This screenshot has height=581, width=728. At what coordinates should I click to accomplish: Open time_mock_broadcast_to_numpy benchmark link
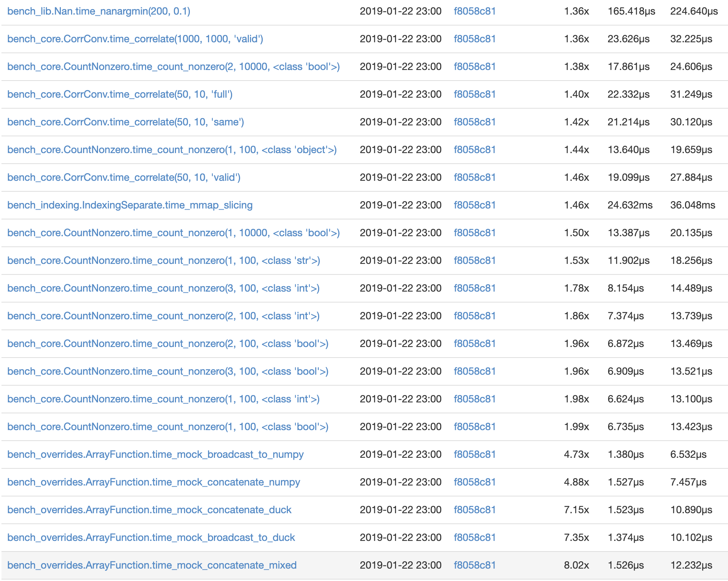155,455
